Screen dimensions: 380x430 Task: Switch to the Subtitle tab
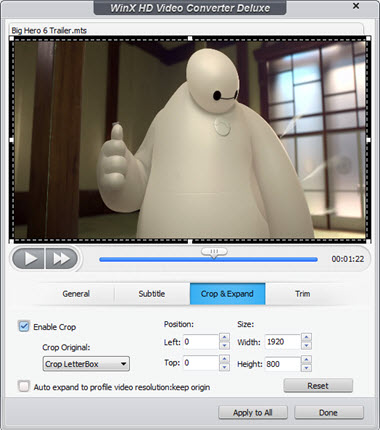point(152,294)
